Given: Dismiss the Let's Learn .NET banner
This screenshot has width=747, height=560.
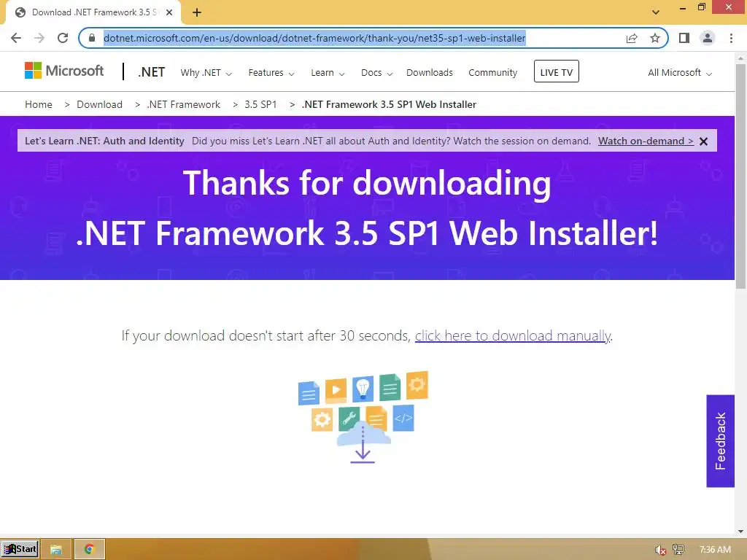Looking at the screenshot, I should pos(704,141).
